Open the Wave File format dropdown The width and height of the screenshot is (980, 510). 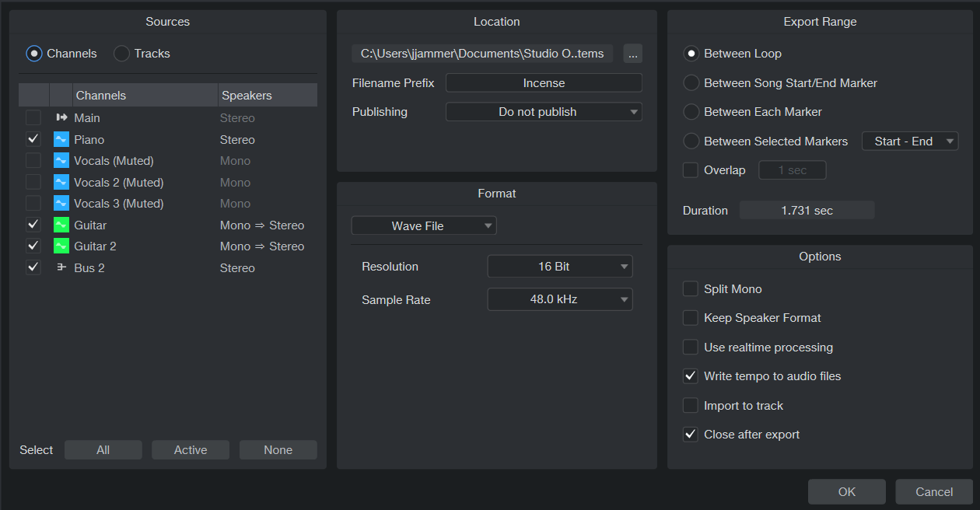424,225
